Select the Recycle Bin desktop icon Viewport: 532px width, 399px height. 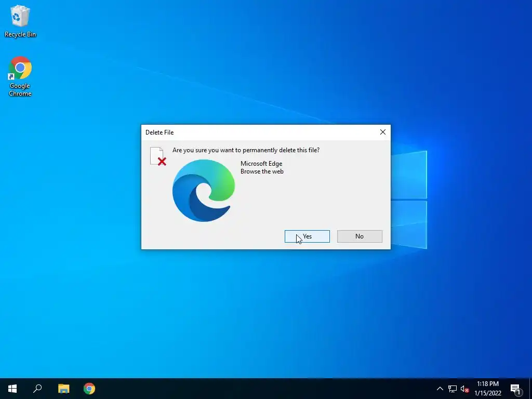(20, 21)
